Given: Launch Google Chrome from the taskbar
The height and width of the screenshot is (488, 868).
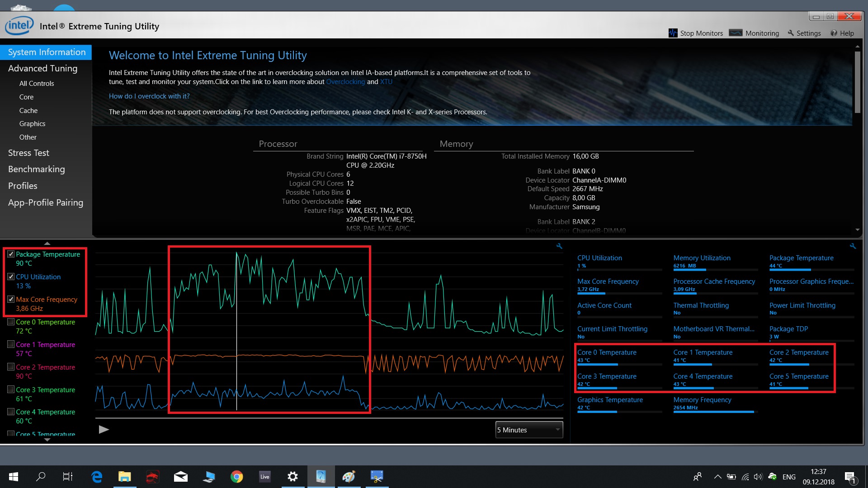Looking at the screenshot, I should 237,477.
